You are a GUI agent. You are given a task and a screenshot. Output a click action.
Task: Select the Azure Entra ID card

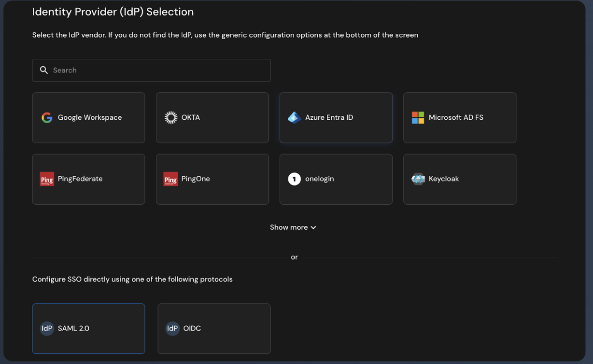[x=336, y=118]
